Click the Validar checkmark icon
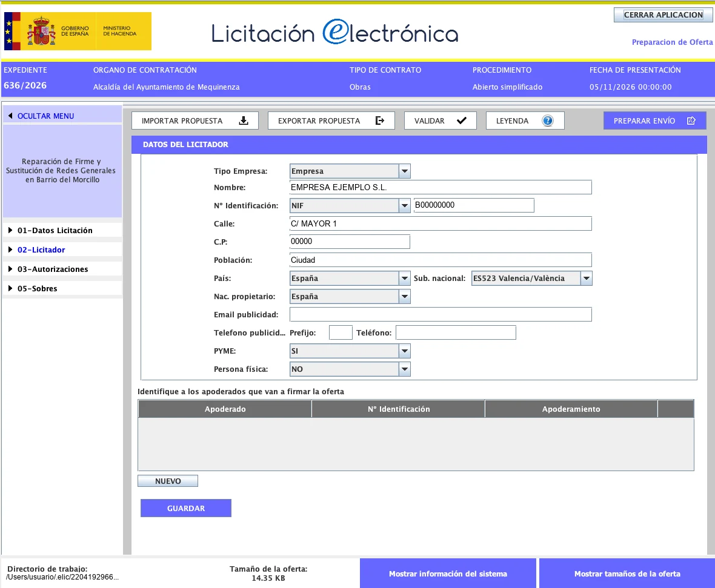This screenshot has width=715, height=588. [x=462, y=121]
